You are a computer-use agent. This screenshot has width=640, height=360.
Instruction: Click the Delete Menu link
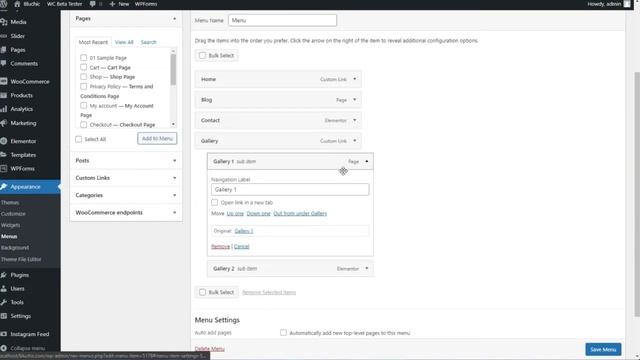coord(209,349)
